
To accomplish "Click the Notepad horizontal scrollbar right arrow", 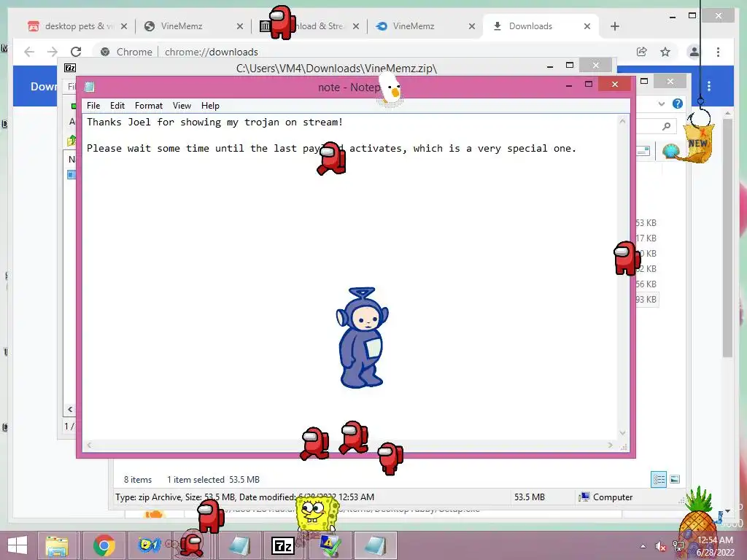I will point(611,446).
